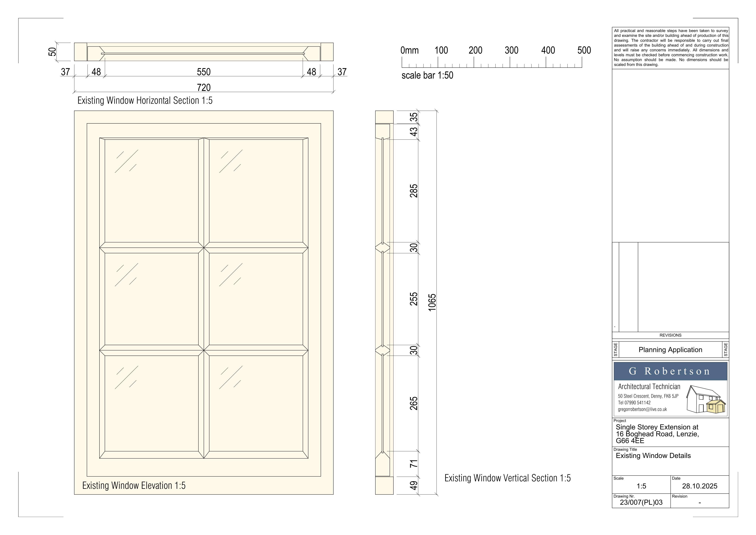Image resolution: width=756 pixels, height=535 pixels.
Task: Click the gregorrobertson@live.co.uk email address
Action: [x=642, y=409]
